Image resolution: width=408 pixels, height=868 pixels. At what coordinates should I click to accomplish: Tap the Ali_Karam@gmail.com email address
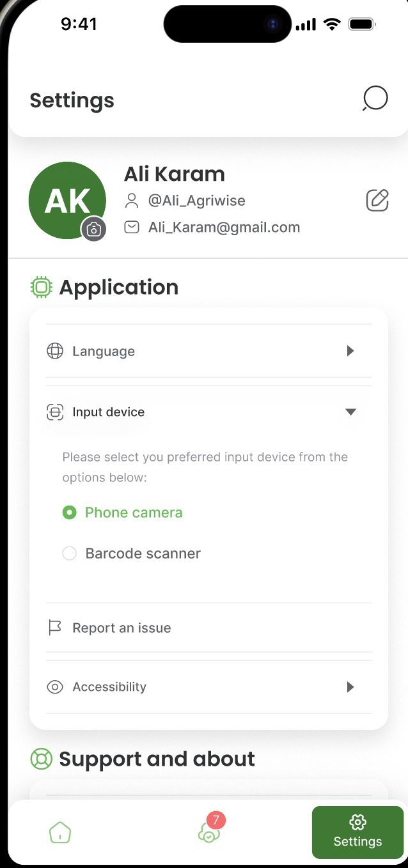pos(224,228)
